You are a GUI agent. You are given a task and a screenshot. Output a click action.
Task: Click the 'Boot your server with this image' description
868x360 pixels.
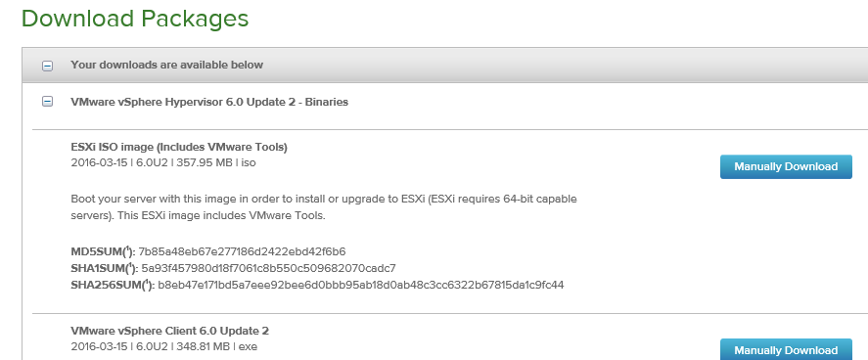coord(324,206)
